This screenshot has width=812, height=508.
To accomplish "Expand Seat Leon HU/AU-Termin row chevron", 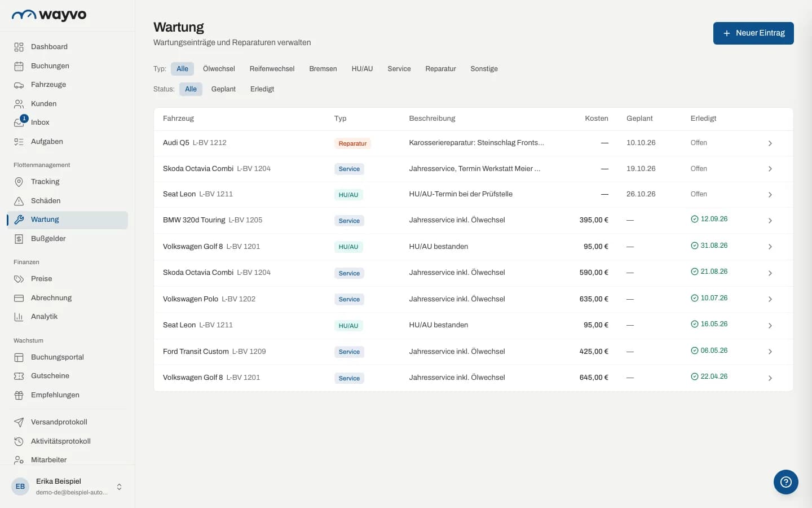I will pyautogui.click(x=770, y=195).
